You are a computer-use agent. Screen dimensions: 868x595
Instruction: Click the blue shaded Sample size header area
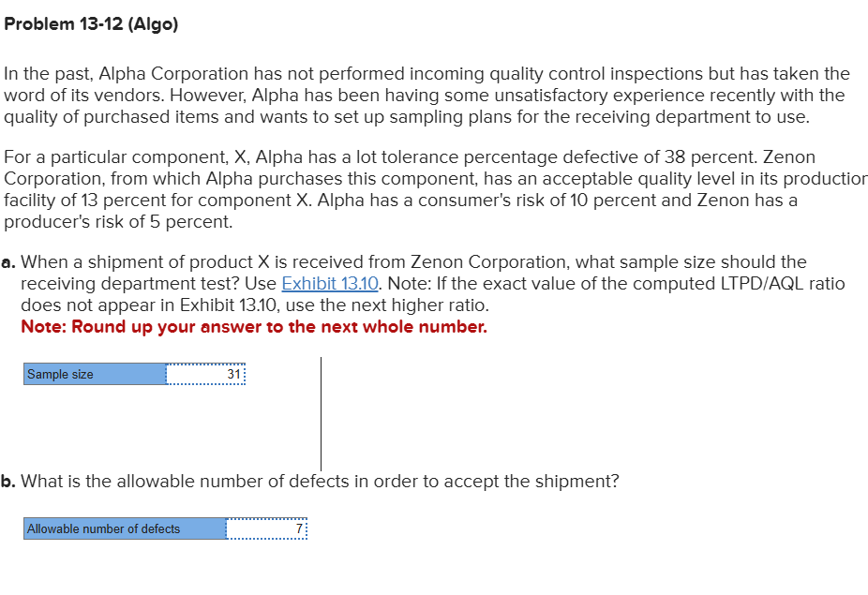(x=94, y=374)
